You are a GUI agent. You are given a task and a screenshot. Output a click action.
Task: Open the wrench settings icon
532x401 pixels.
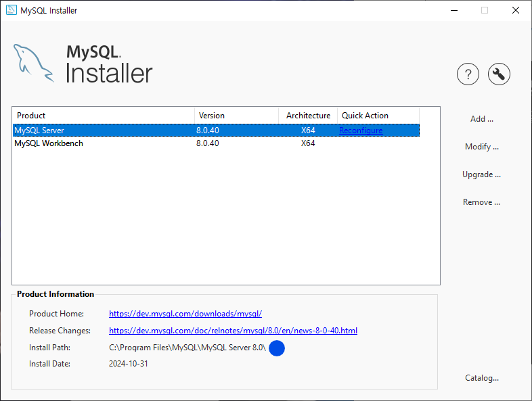499,74
